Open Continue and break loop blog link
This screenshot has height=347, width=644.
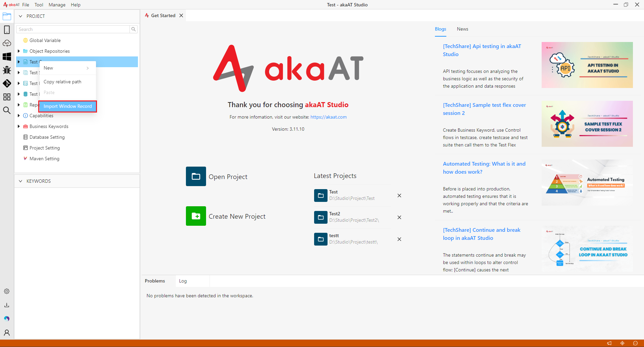tap(482, 234)
